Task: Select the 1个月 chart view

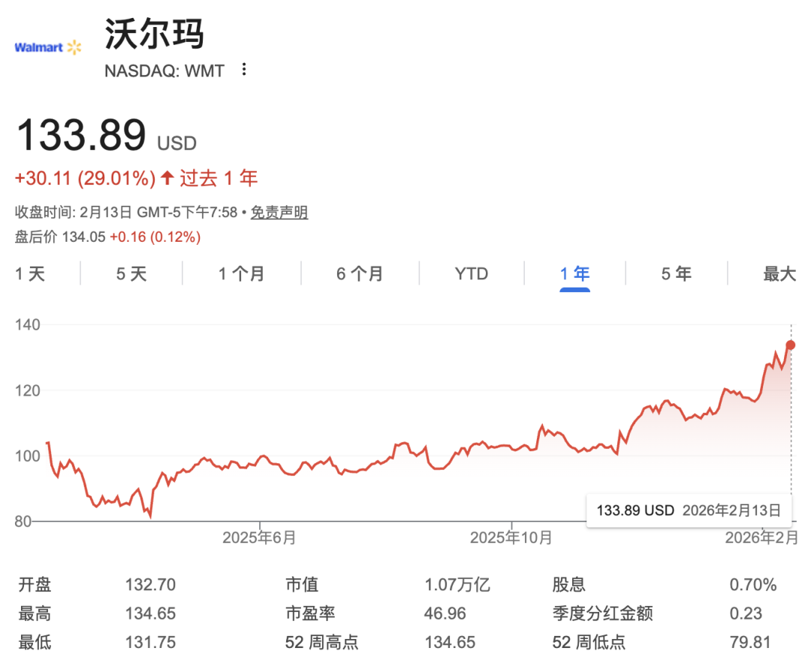Action: click(242, 274)
